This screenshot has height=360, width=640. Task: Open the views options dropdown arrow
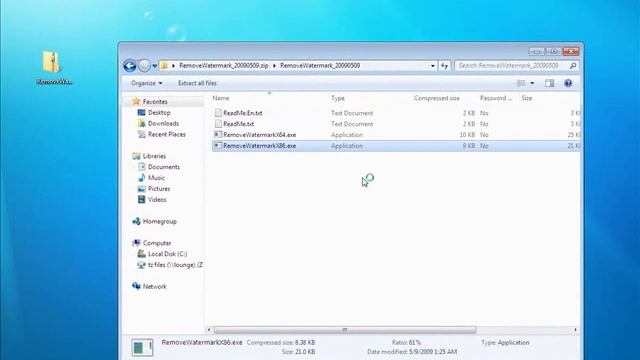(x=532, y=83)
